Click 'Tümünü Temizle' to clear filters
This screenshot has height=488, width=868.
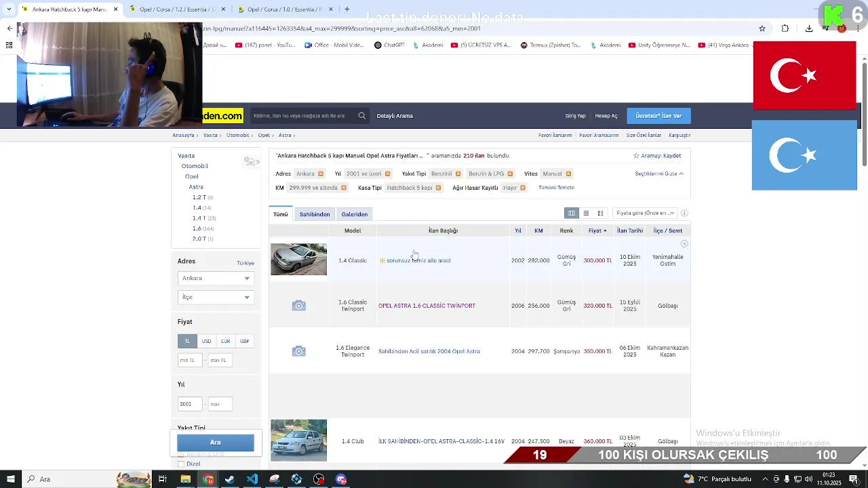556,188
